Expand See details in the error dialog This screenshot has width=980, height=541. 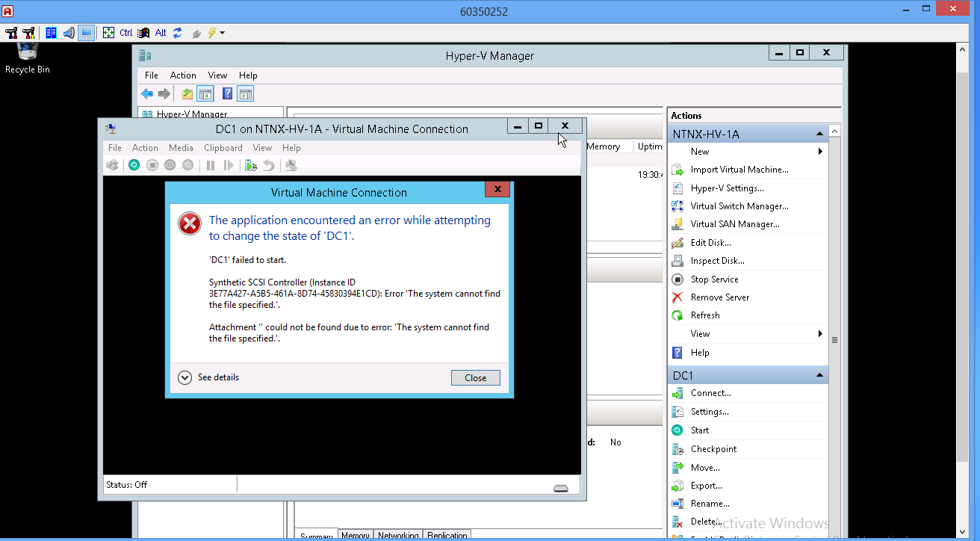pos(185,377)
